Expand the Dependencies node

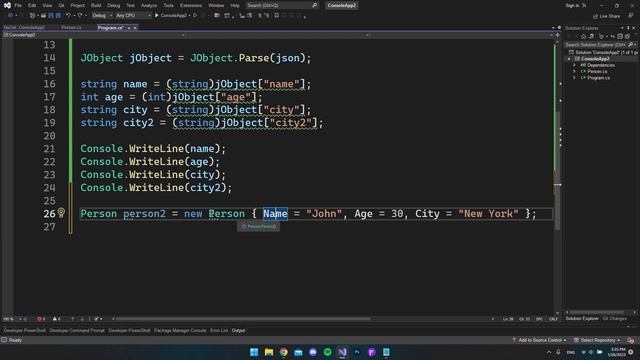575,65
